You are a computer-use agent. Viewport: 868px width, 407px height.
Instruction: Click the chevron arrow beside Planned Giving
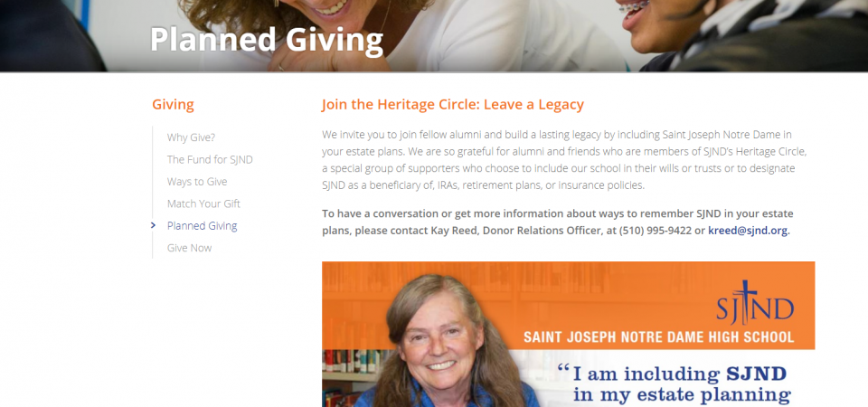[x=154, y=225]
